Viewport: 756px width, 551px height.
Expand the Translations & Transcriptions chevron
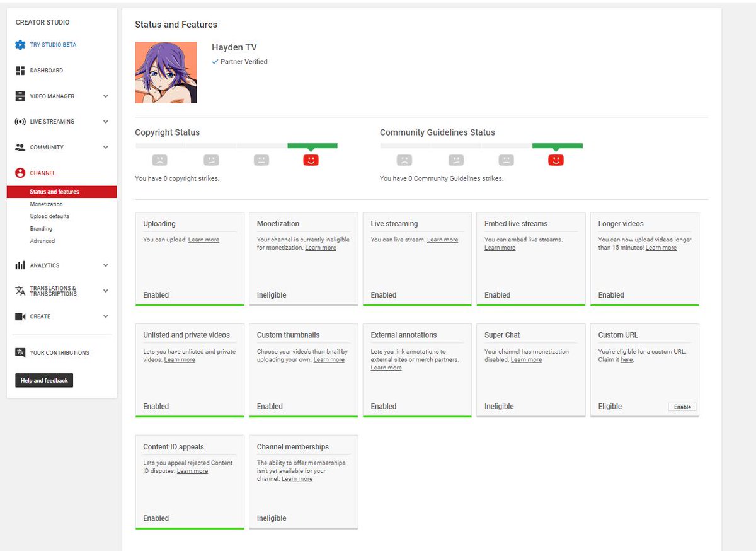point(106,291)
